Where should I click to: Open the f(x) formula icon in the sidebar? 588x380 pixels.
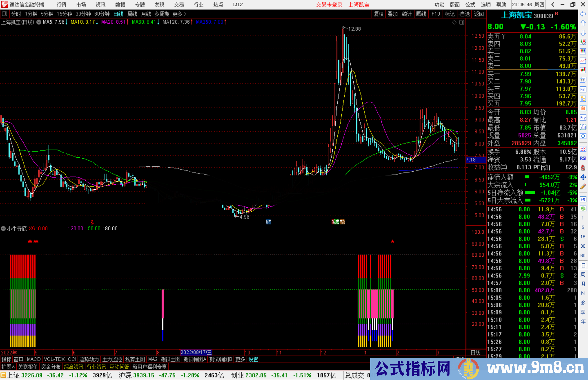click(x=583, y=127)
